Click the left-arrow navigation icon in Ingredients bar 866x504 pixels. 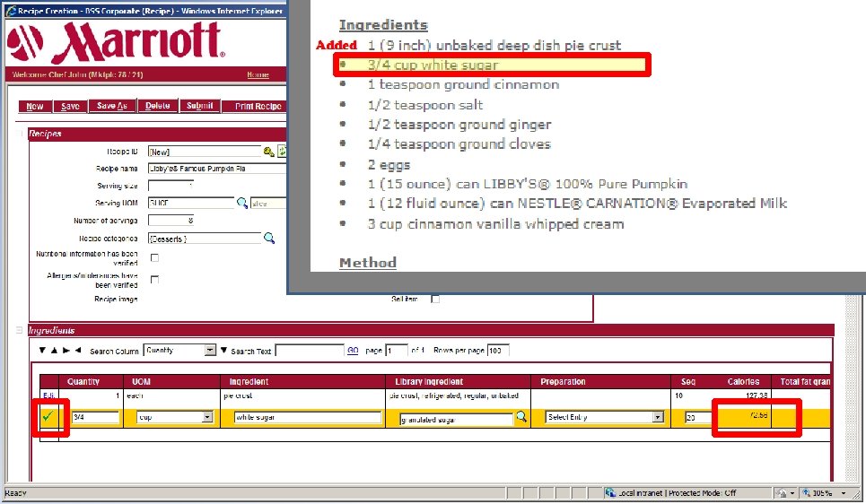78,350
